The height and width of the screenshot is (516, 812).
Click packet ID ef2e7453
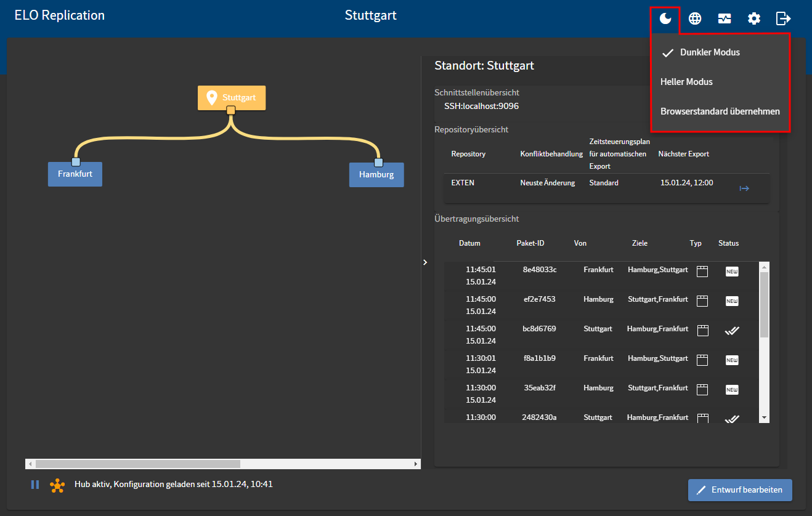click(x=539, y=299)
